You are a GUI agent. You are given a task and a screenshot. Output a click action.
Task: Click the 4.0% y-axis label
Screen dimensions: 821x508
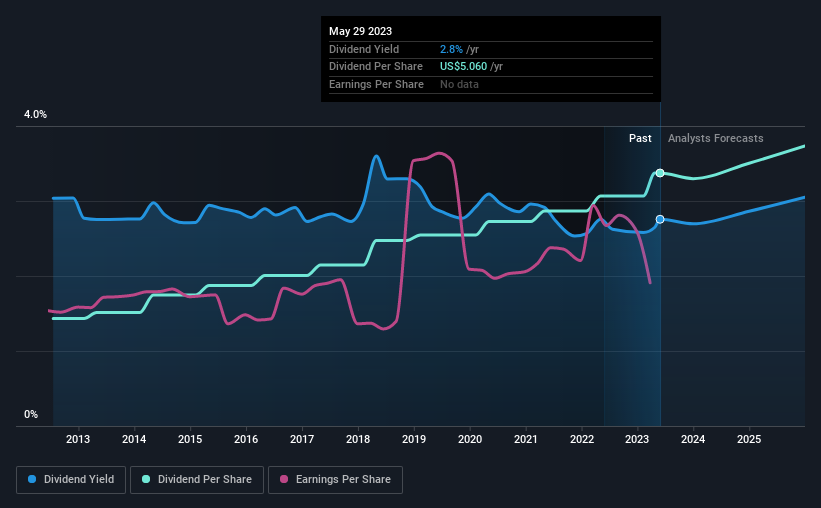(x=35, y=114)
